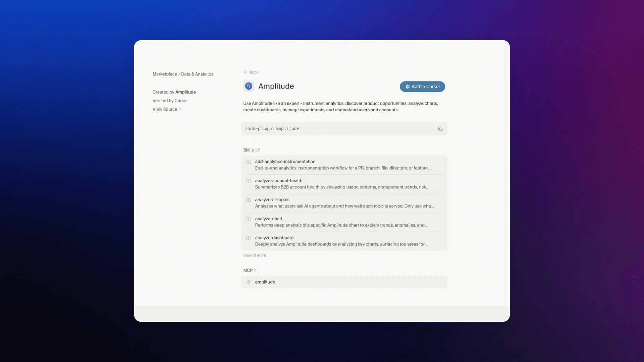Click the book icon beside analyze-dashboard

pos(249,238)
